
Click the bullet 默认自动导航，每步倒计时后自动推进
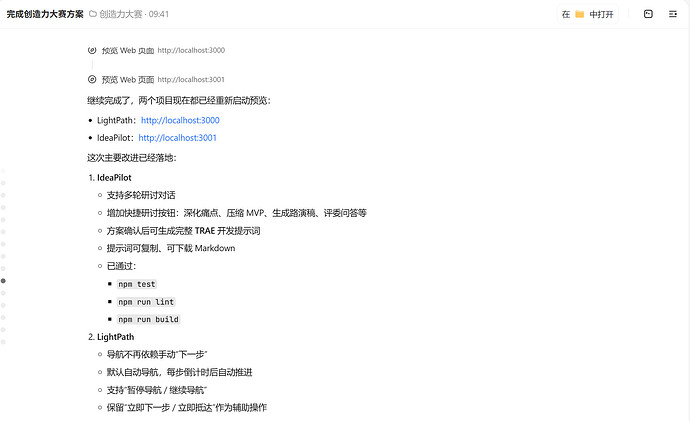pyautogui.click(x=180, y=372)
